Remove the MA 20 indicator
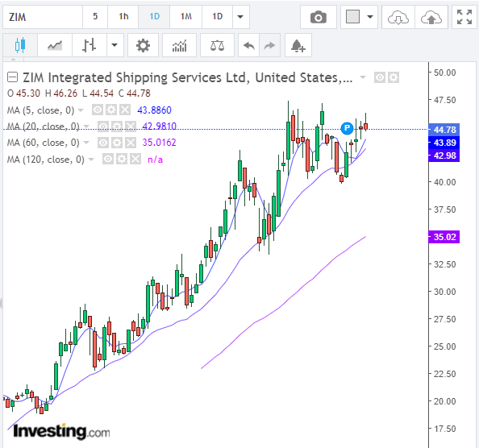 click(131, 126)
